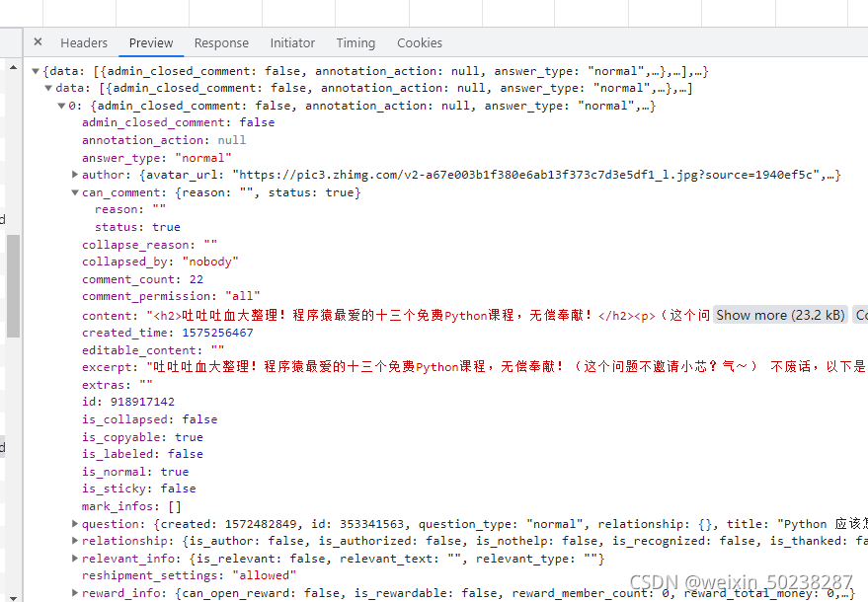The image size is (868, 602).
Task: Click the active Preview tab
Action: (151, 42)
